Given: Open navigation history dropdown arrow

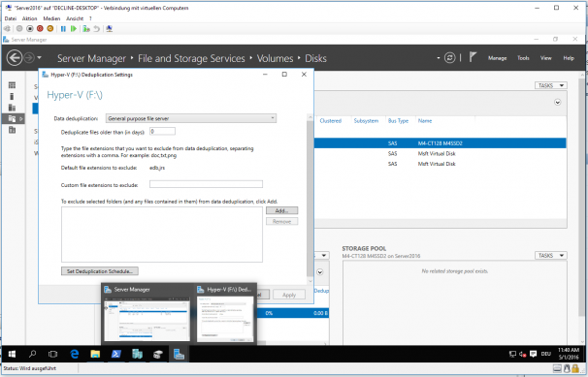Looking at the screenshot, I should (39, 58).
